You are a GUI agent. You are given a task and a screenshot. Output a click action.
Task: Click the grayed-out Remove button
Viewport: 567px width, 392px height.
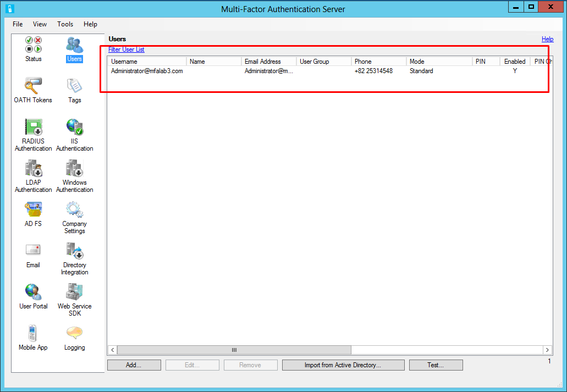coord(250,365)
